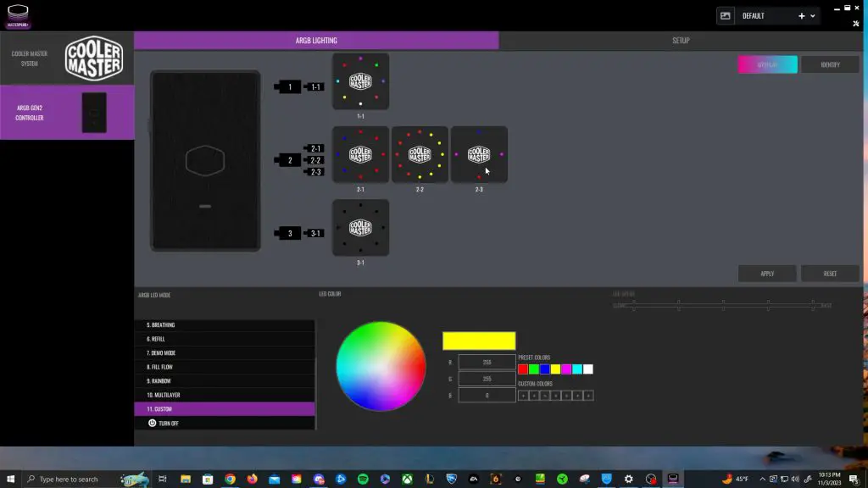
Task: Open the Cooler Master System sidebar logo
Action: [x=93, y=58]
